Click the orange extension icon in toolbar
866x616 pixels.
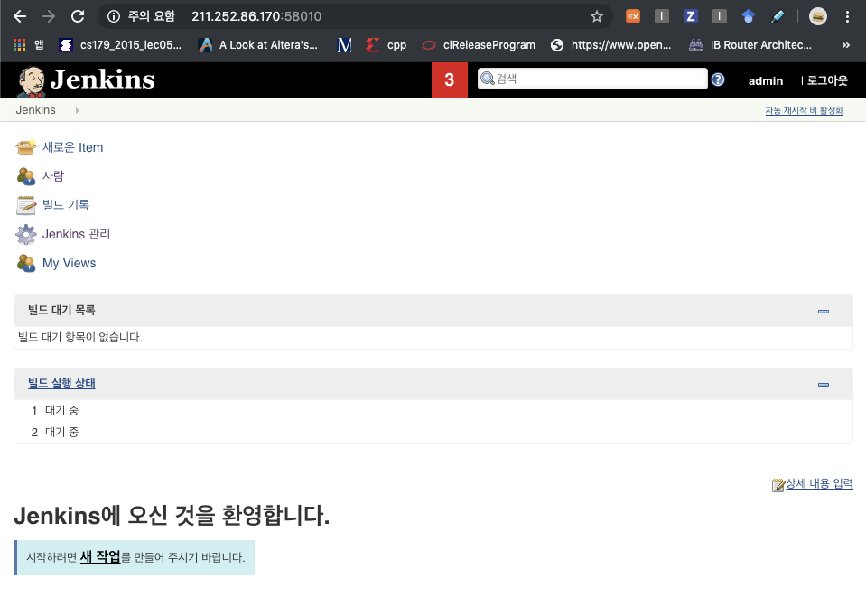[x=633, y=16]
